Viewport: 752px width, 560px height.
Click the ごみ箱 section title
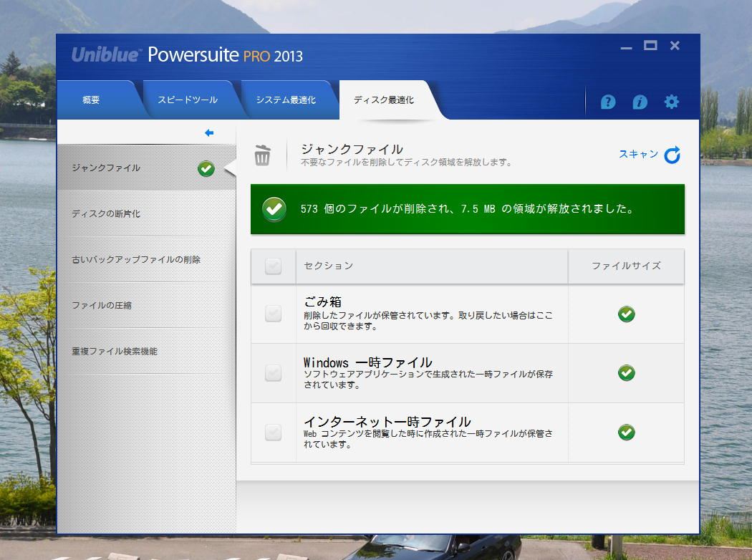coord(323,301)
